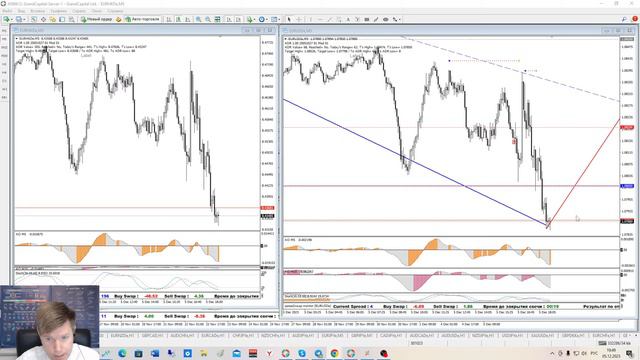Screen dimensions: 640x360
Task: Open the Сервис menu
Action: (79, 11)
